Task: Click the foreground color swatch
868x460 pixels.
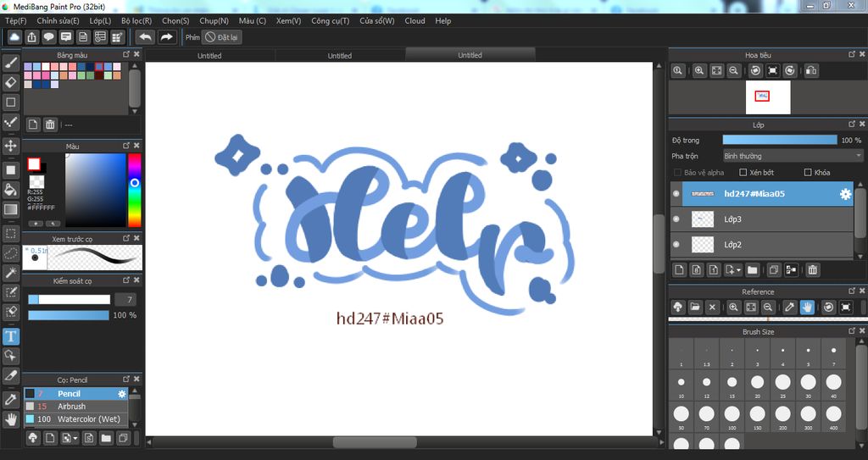Action: [x=34, y=163]
